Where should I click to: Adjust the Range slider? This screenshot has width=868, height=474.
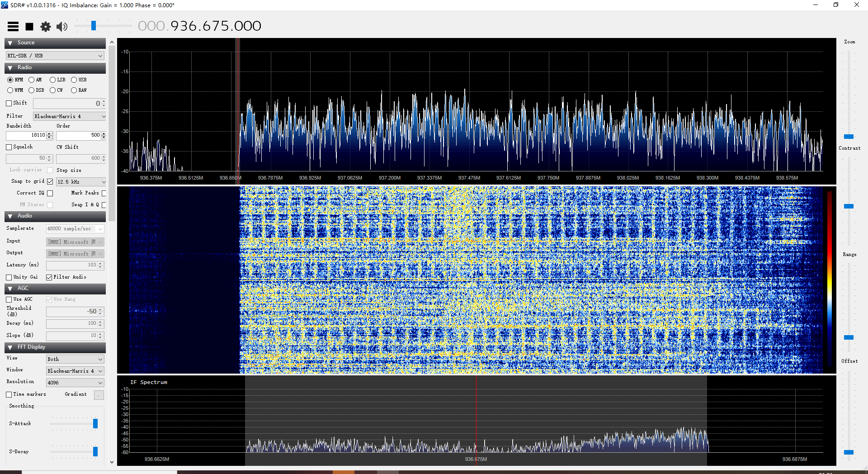click(x=849, y=337)
